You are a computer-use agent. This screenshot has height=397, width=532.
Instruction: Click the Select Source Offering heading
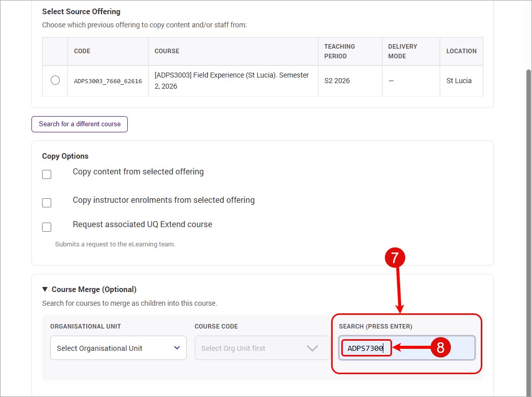tap(81, 12)
